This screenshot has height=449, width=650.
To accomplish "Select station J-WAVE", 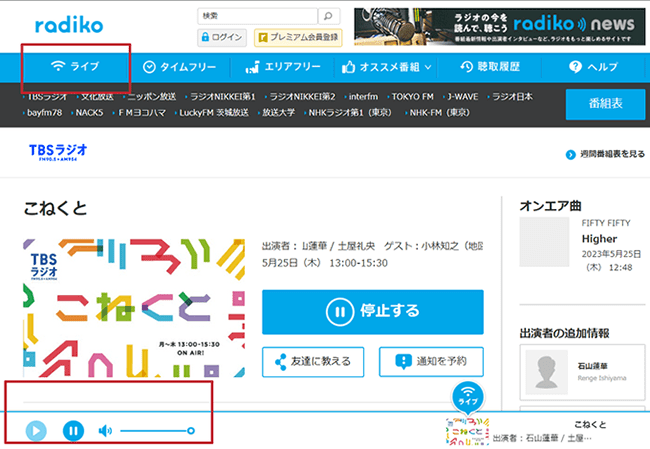I will [463, 97].
